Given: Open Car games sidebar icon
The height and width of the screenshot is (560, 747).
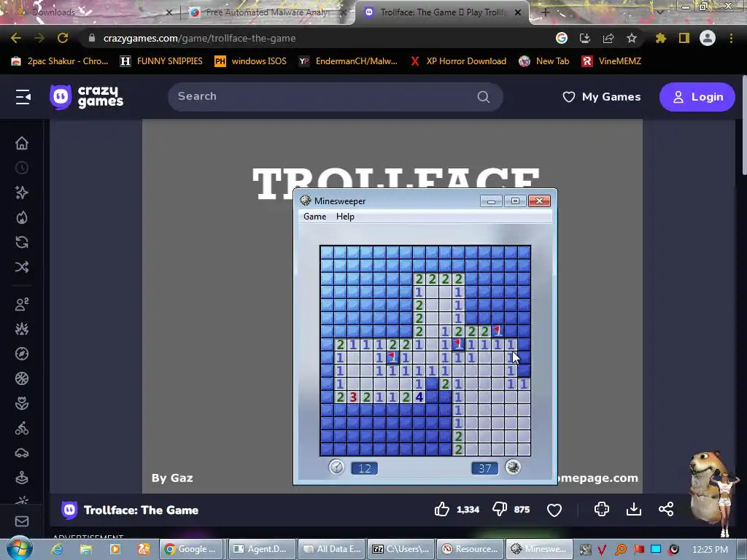Looking at the screenshot, I should click(x=22, y=453).
